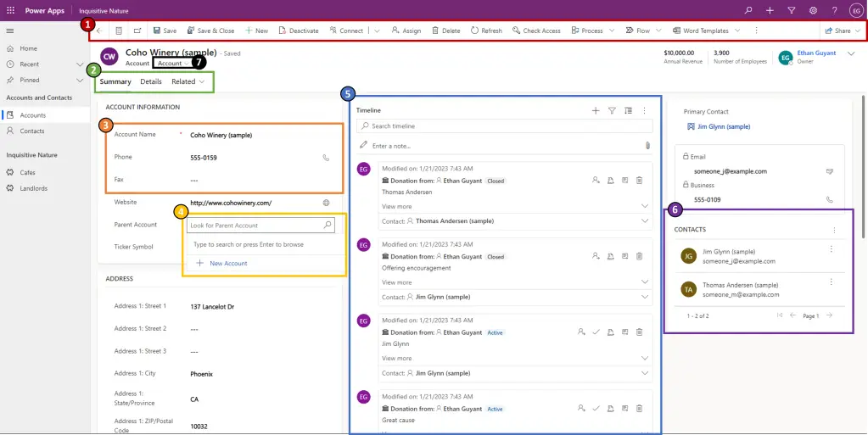Collapse the site map with hamburger icon
Screen dimensions: 868x435
(10, 31)
